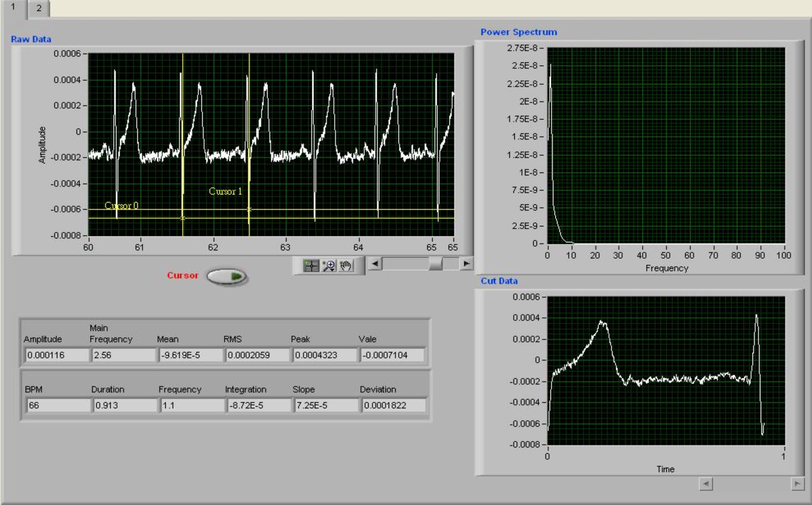Click the Main Frequency value 2.56
The height and width of the screenshot is (505, 812).
point(124,355)
